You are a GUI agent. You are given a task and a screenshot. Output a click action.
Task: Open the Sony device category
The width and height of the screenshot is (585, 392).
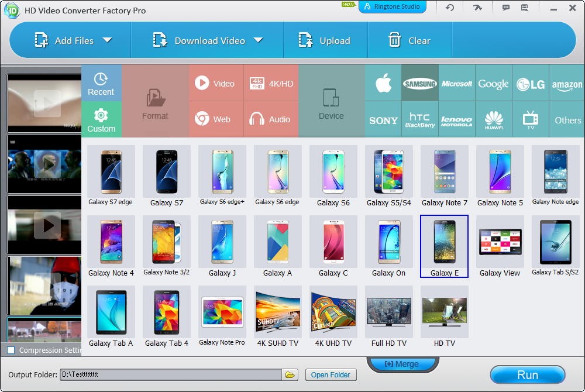pyautogui.click(x=383, y=119)
